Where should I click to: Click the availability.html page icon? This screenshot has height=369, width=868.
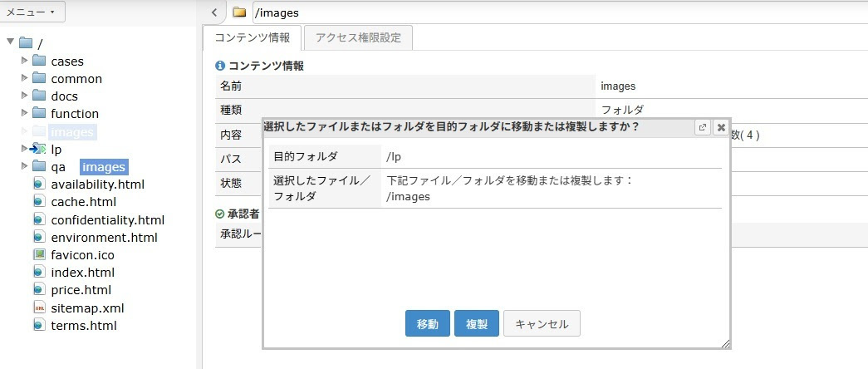tap(39, 184)
